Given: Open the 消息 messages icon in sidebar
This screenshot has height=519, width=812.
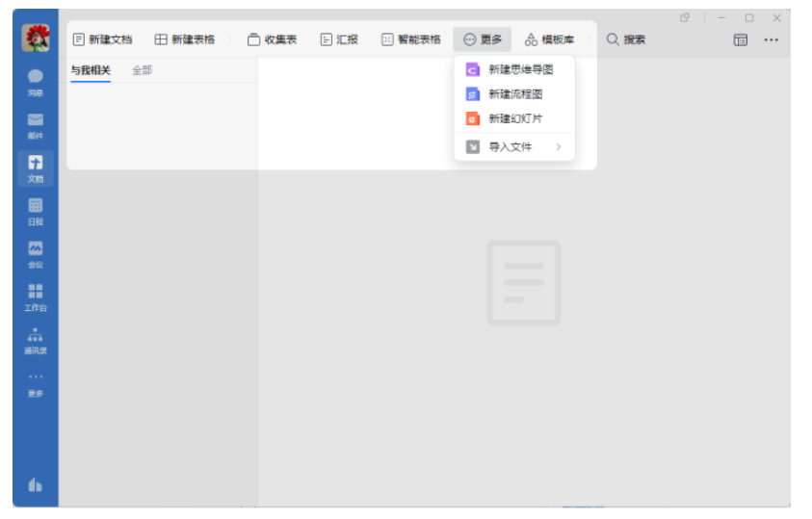Looking at the screenshot, I should pos(36,80).
